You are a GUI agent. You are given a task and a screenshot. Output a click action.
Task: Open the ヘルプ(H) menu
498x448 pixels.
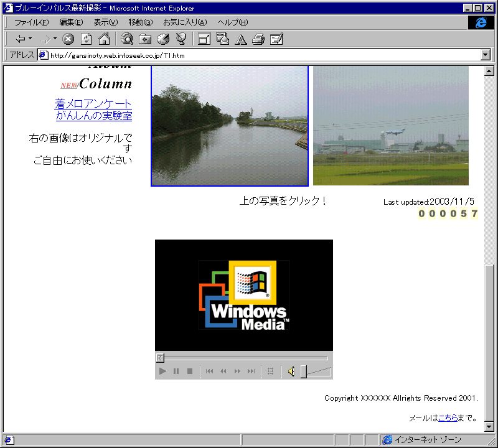click(x=233, y=22)
